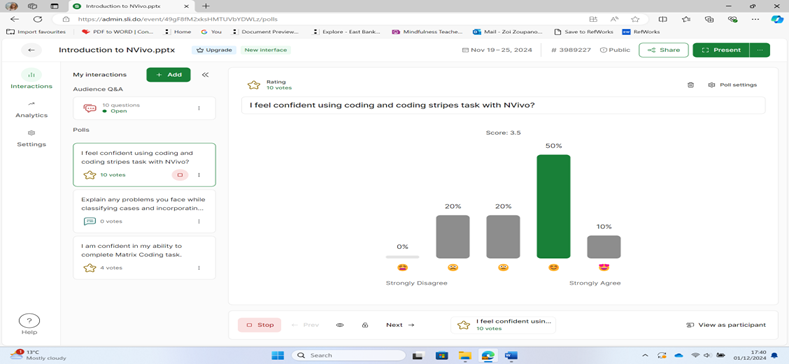The height and width of the screenshot is (364, 789).
Task: Delete poll using trash icon
Action: point(690,85)
